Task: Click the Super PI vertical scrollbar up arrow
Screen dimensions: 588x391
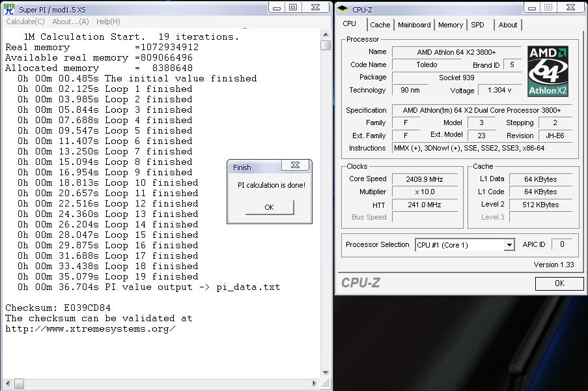Action: (x=326, y=35)
